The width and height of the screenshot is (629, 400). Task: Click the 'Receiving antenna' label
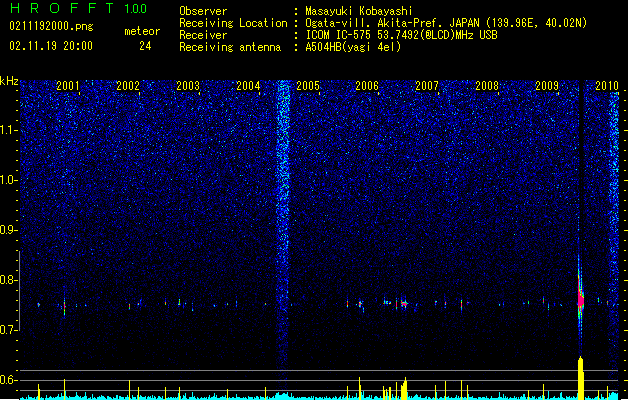pos(230,47)
